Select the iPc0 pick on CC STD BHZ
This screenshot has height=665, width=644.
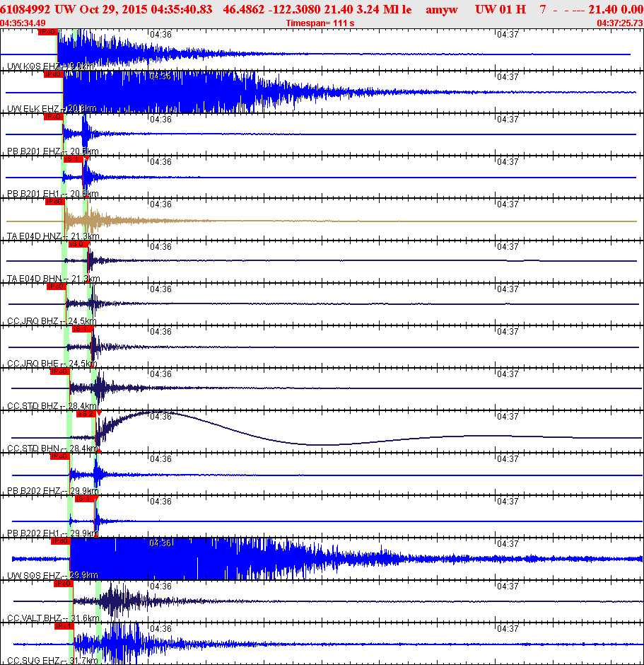coord(59,371)
